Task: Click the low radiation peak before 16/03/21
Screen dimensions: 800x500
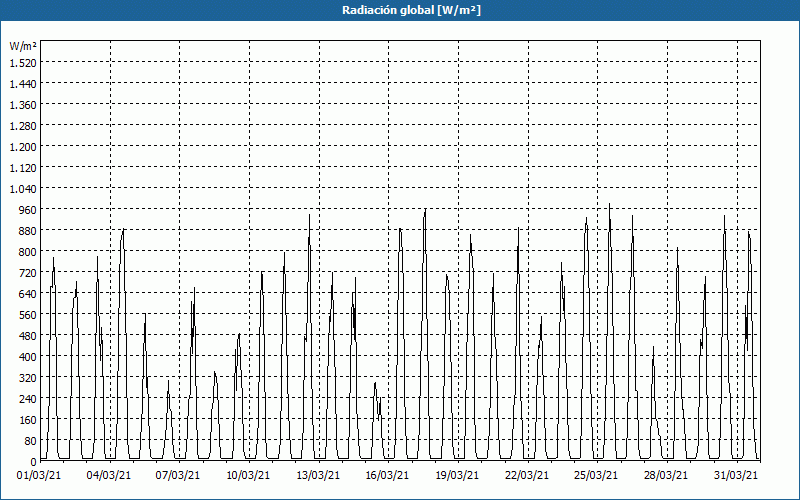Action: [x=376, y=383]
